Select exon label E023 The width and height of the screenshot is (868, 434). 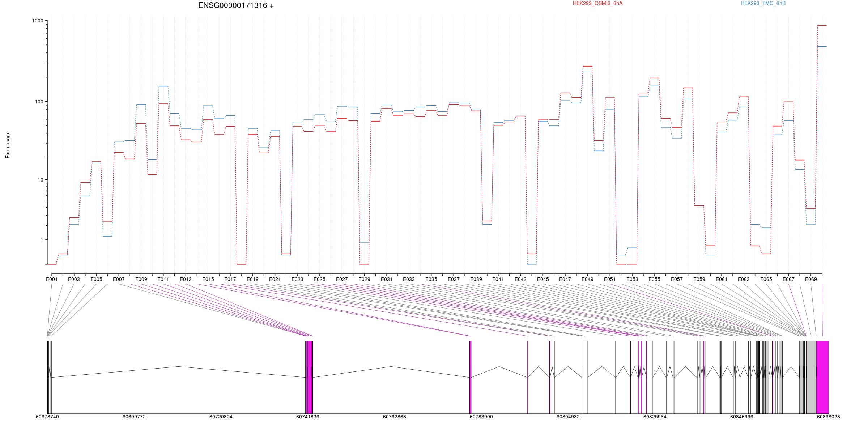pyautogui.click(x=297, y=279)
